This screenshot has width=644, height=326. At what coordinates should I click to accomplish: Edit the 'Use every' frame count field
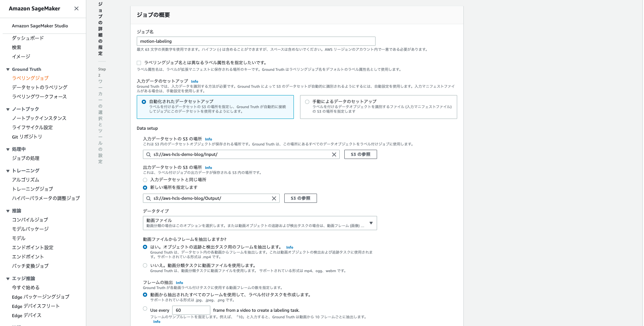click(x=191, y=310)
